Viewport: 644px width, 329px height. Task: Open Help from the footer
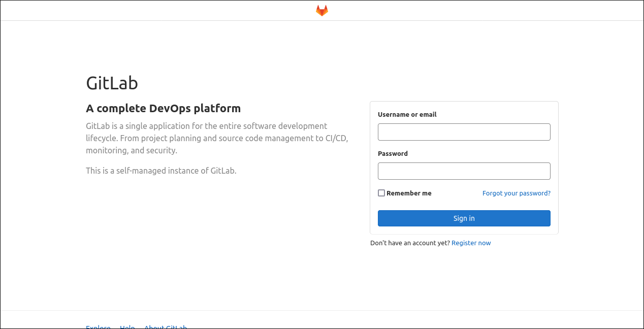tap(127, 326)
